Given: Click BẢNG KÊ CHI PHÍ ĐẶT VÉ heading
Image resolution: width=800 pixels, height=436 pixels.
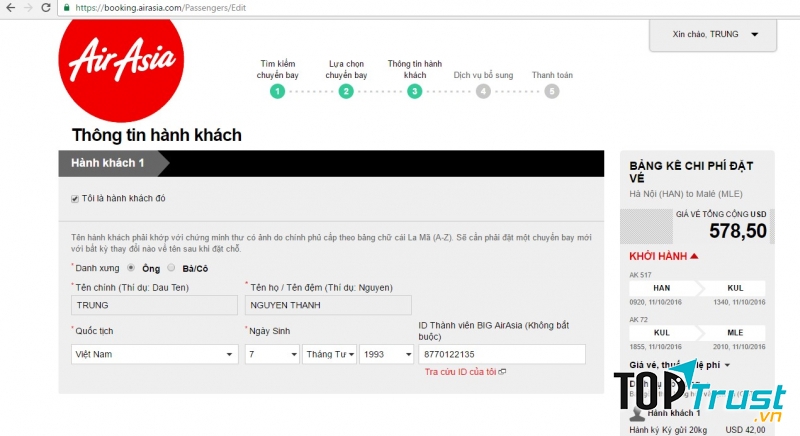Looking at the screenshot, I should click(x=691, y=172).
